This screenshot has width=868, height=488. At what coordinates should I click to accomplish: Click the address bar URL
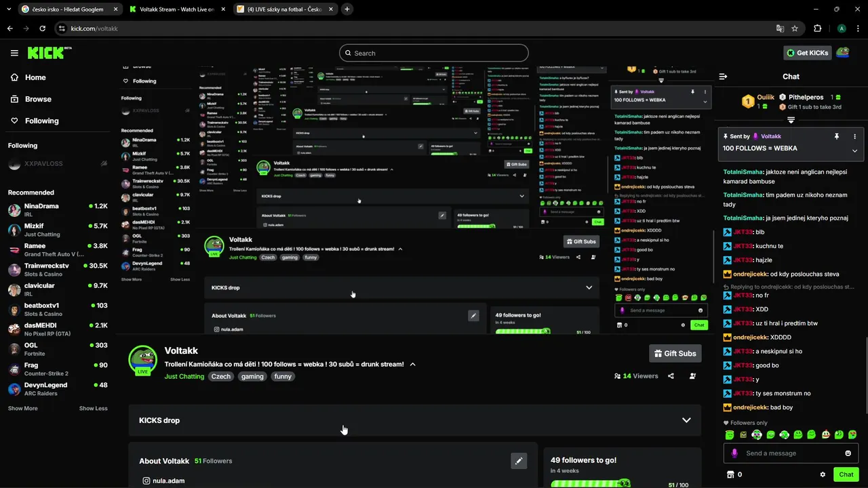point(94,28)
